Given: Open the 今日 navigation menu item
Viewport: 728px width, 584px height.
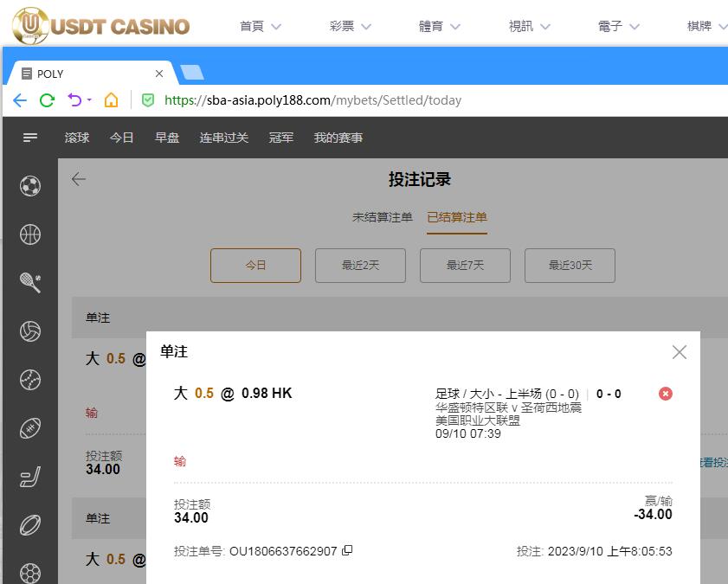Looking at the screenshot, I should [x=122, y=138].
